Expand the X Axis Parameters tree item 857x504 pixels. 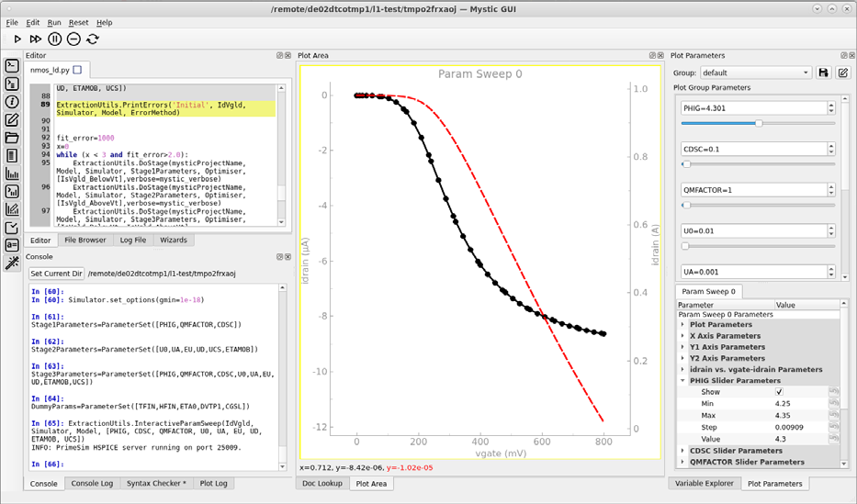click(682, 336)
